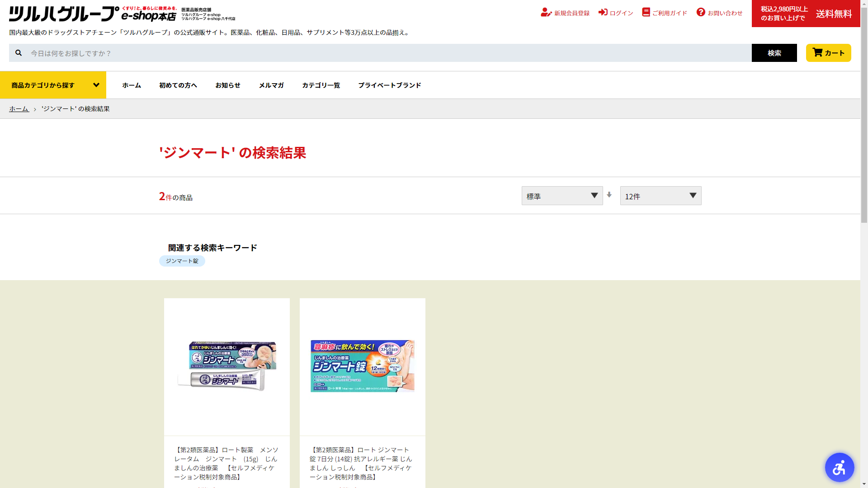Go to プライベートブランド menu item
The image size is (868, 488).
pos(389,85)
